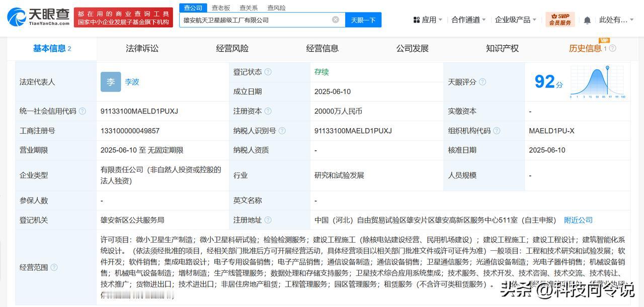The height and width of the screenshot is (307, 644).
Task: Open legal representative 李波 link
Action: 132,82
